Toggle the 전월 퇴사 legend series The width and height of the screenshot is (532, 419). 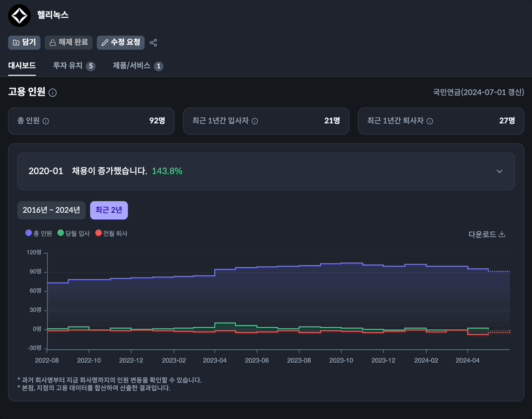click(111, 233)
